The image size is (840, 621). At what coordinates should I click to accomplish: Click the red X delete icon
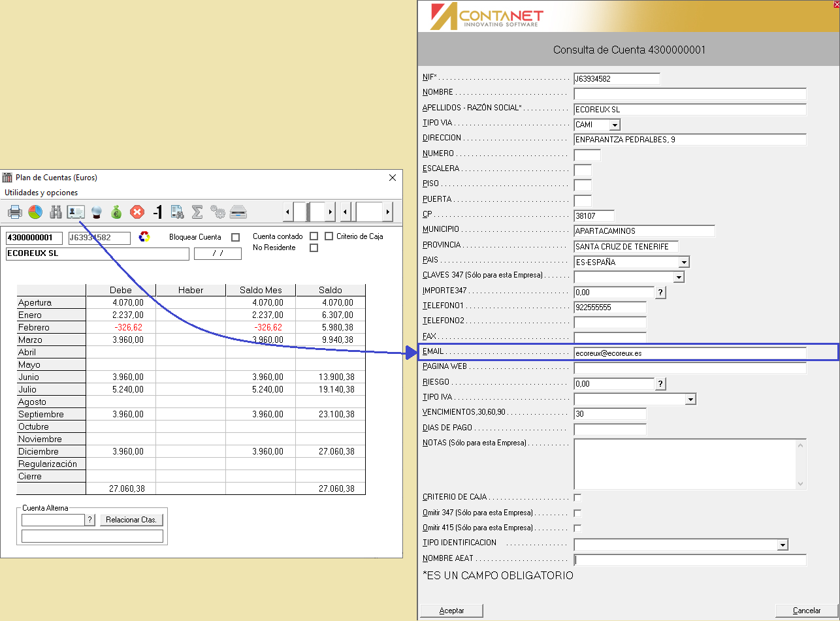tap(137, 212)
